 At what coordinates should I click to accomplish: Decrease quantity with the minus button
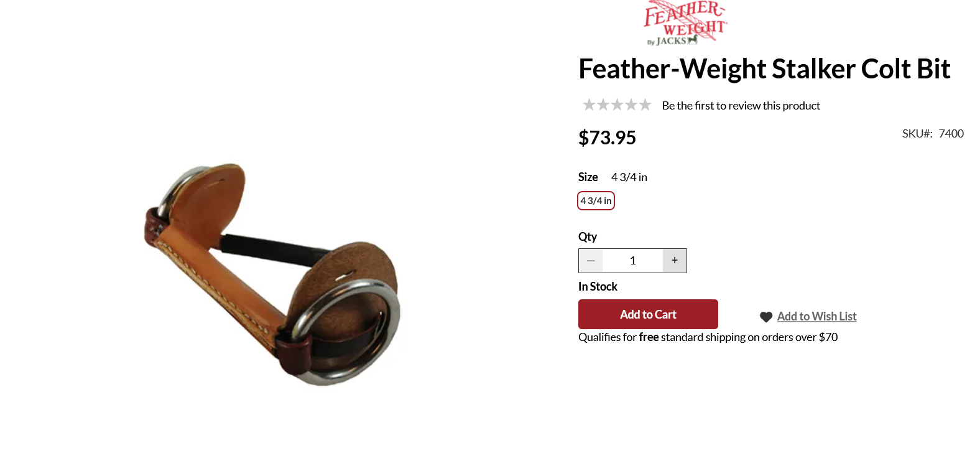pos(591,261)
